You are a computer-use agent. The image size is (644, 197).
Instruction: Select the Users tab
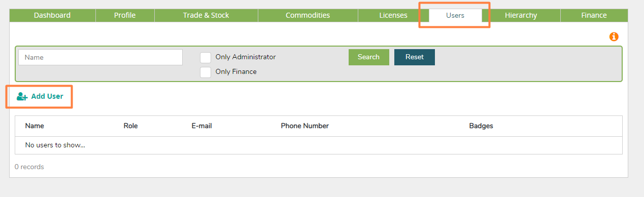(x=455, y=15)
